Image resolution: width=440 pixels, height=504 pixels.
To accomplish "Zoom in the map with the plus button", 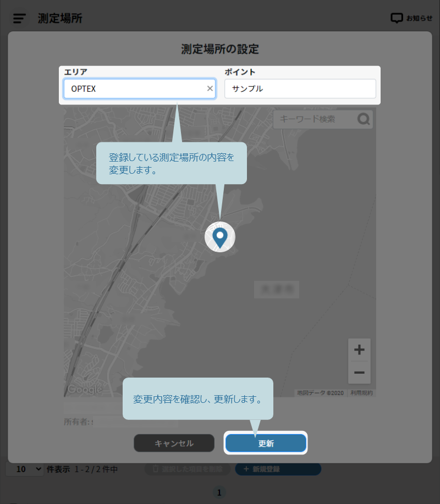I will [359, 350].
